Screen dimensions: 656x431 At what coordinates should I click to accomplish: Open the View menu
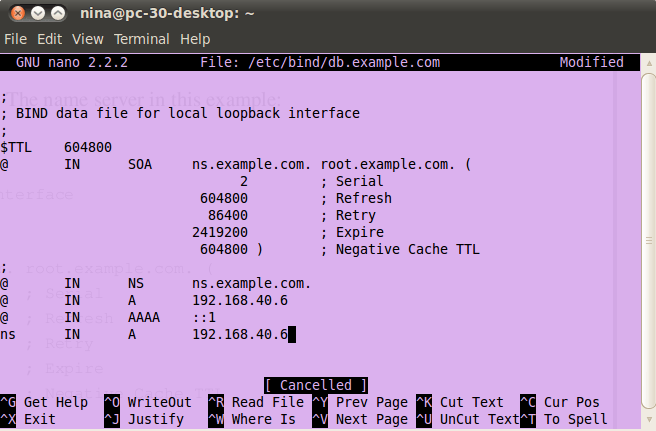point(87,39)
